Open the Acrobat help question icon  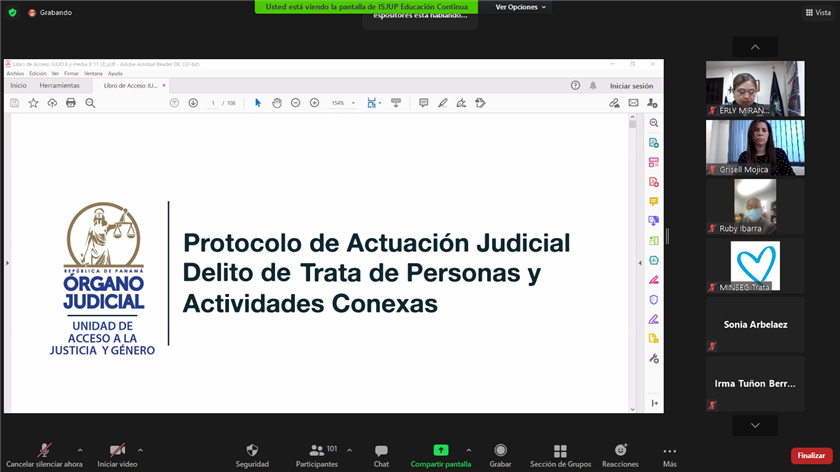pos(575,85)
